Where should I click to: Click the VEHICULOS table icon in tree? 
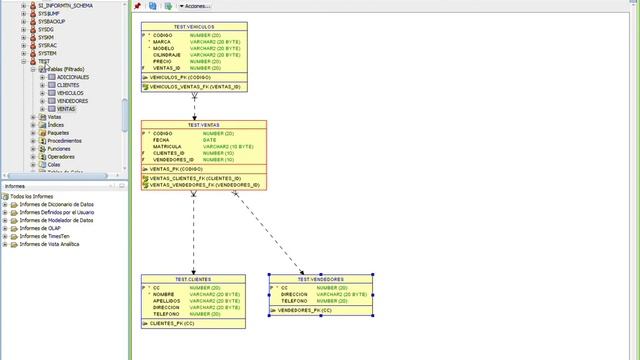(52, 93)
